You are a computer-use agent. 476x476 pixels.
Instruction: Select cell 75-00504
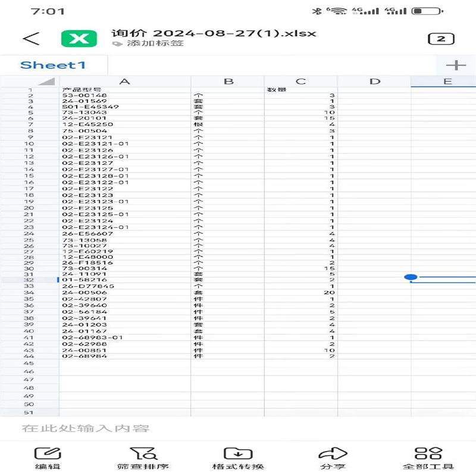(x=125, y=131)
